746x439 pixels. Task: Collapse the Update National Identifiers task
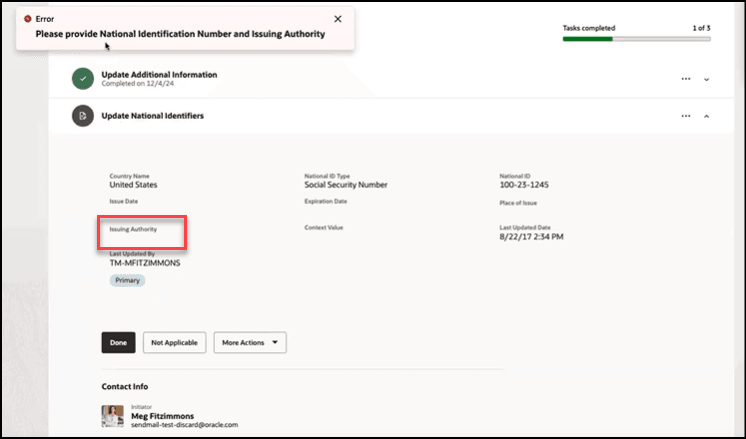707,116
